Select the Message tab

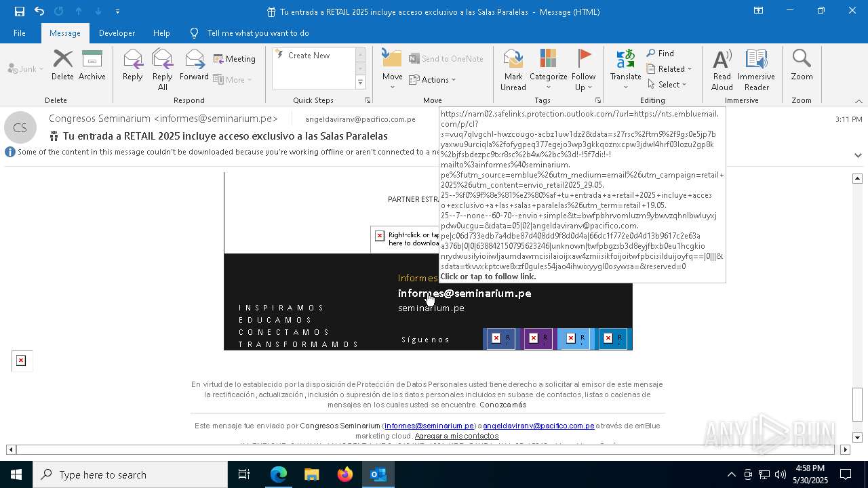click(x=64, y=33)
